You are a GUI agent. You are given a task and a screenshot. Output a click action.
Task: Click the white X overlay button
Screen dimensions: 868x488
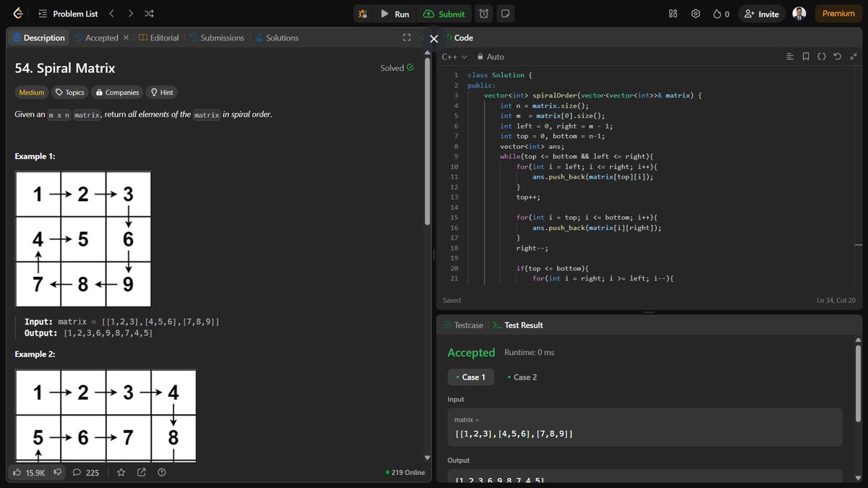[x=434, y=38]
